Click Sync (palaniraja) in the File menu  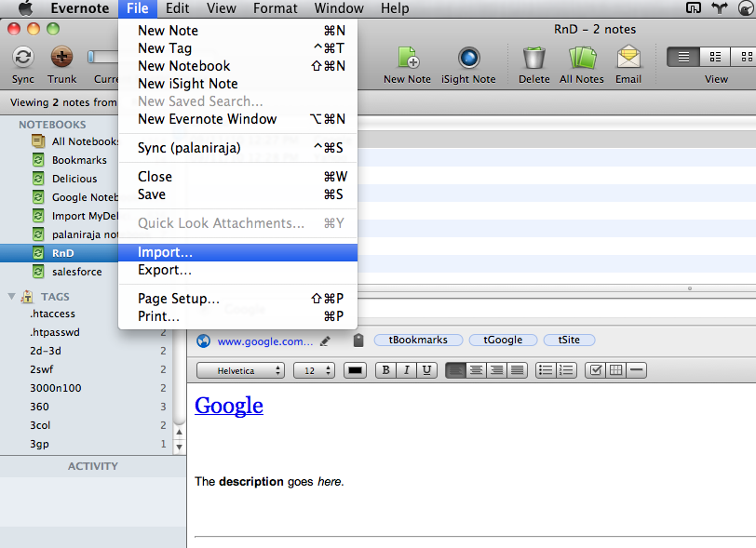237,148
